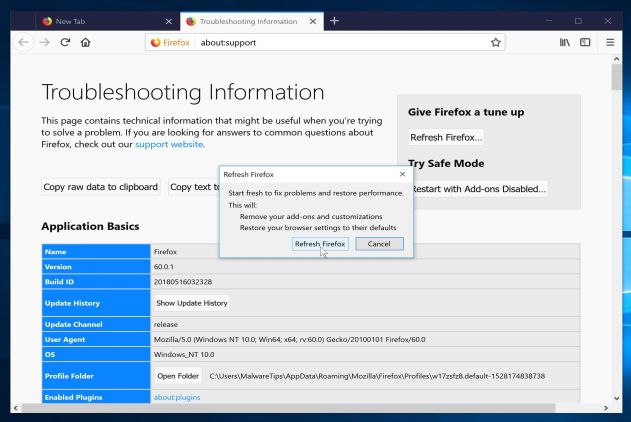Click the scroll down arrow
This screenshot has width=631, height=422.
616,398
